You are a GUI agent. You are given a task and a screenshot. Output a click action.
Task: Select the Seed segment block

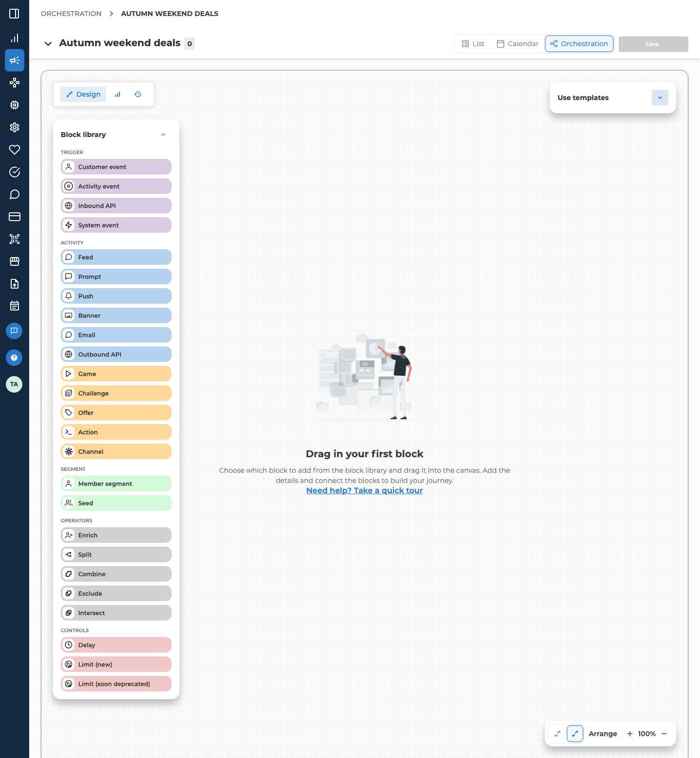pos(116,503)
